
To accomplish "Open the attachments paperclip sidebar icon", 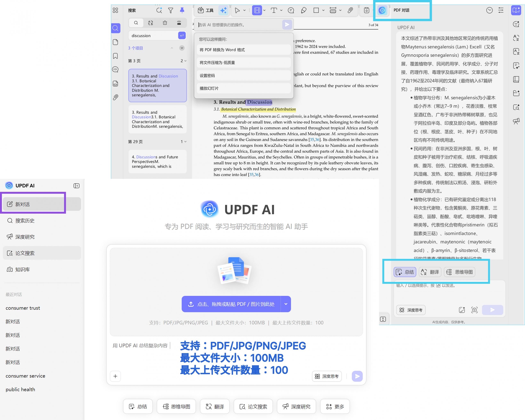I will [x=115, y=97].
